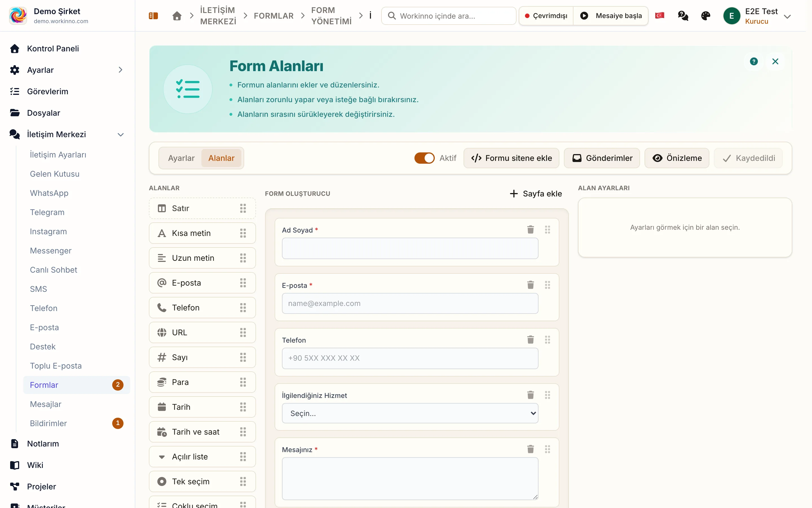Click the Telefon number input
812x508 pixels.
[410, 358]
